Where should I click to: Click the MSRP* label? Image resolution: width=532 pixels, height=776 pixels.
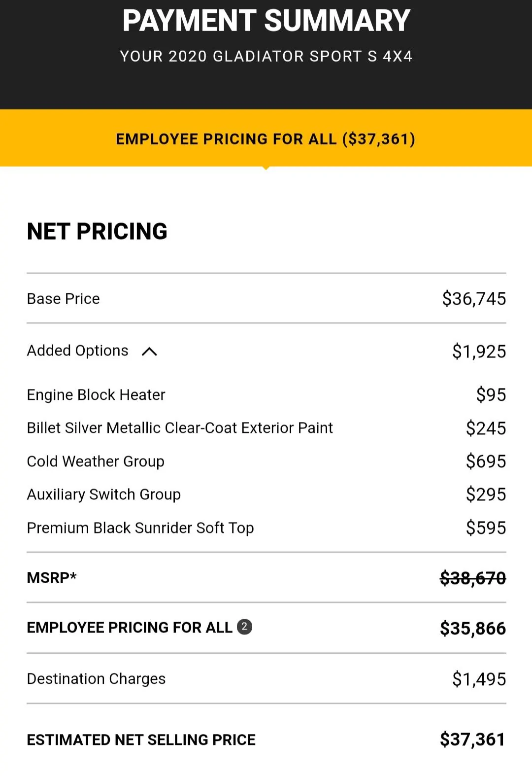52,577
